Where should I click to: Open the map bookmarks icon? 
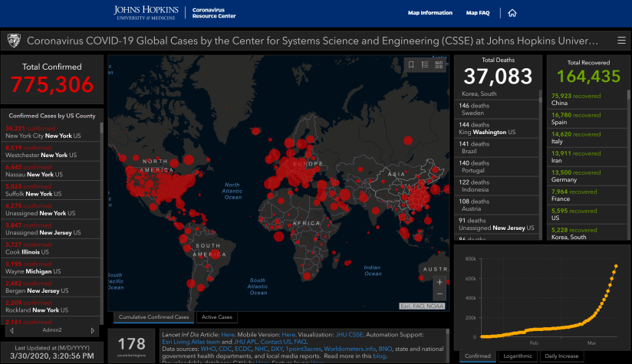(x=411, y=64)
